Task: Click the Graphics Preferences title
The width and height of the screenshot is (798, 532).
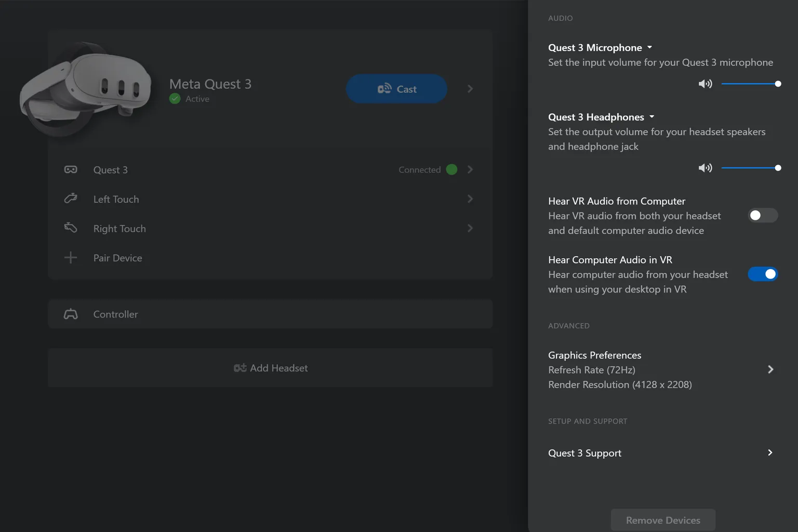Action: tap(594, 355)
